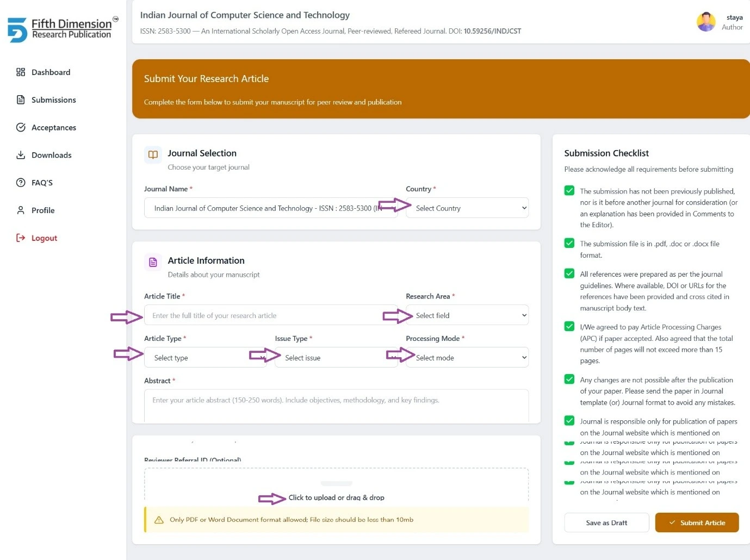Open the Submissions menu item
750x560 pixels.
coord(53,100)
